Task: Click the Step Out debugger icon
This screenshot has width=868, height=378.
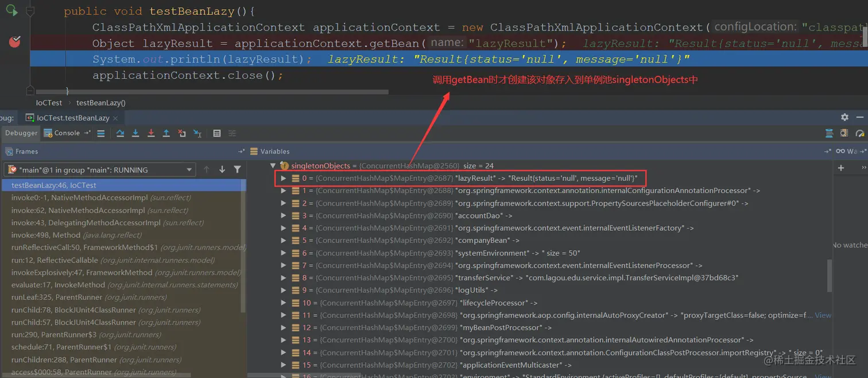Action: [166, 133]
